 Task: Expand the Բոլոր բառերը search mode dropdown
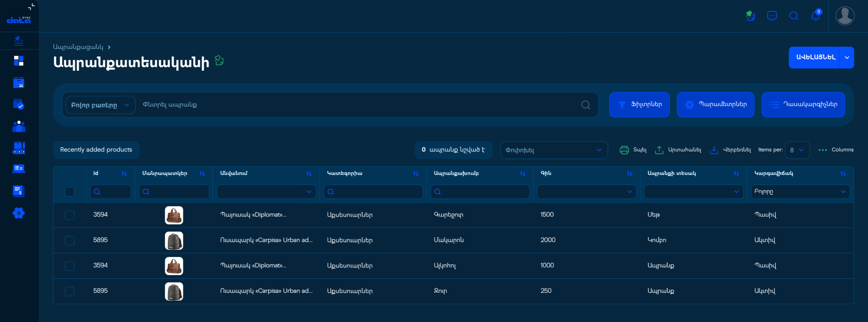pyautogui.click(x=100, y=105)
